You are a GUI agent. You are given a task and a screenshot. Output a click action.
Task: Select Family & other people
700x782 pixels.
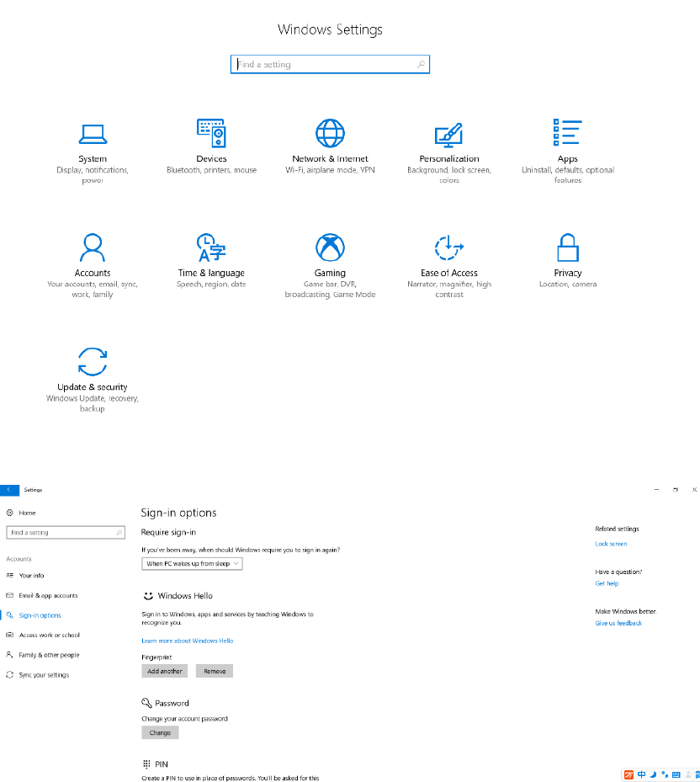click(x=42, y=655)
